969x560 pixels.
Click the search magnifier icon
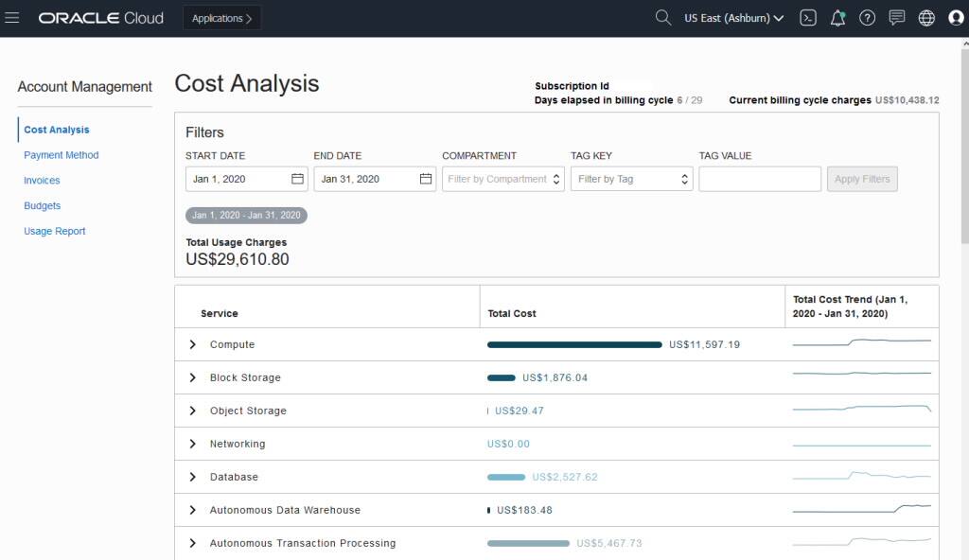pos(662,17)
